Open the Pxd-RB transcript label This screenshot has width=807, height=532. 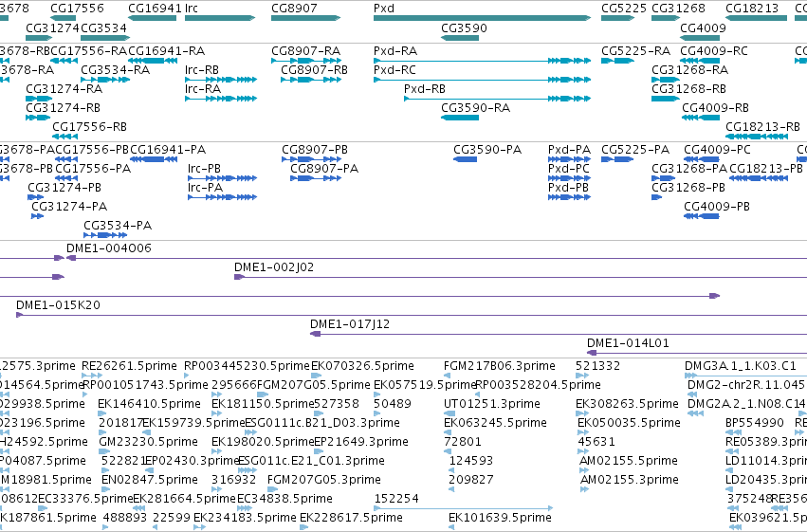point(425,89)
